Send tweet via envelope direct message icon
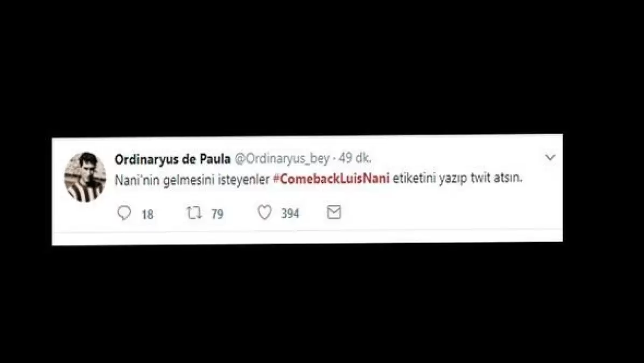 (334, 212)
